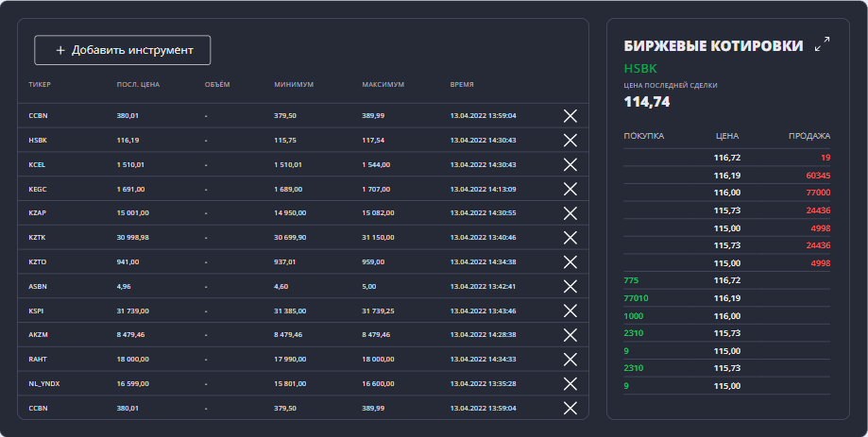Open the AKZM ticker row

39,334
